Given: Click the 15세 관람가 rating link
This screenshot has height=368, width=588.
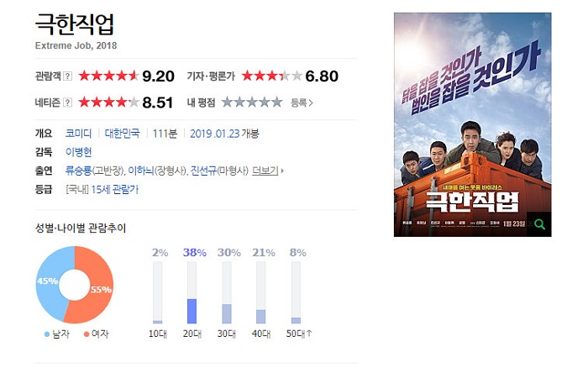Looking at the screenshot, I should (115, 189).
